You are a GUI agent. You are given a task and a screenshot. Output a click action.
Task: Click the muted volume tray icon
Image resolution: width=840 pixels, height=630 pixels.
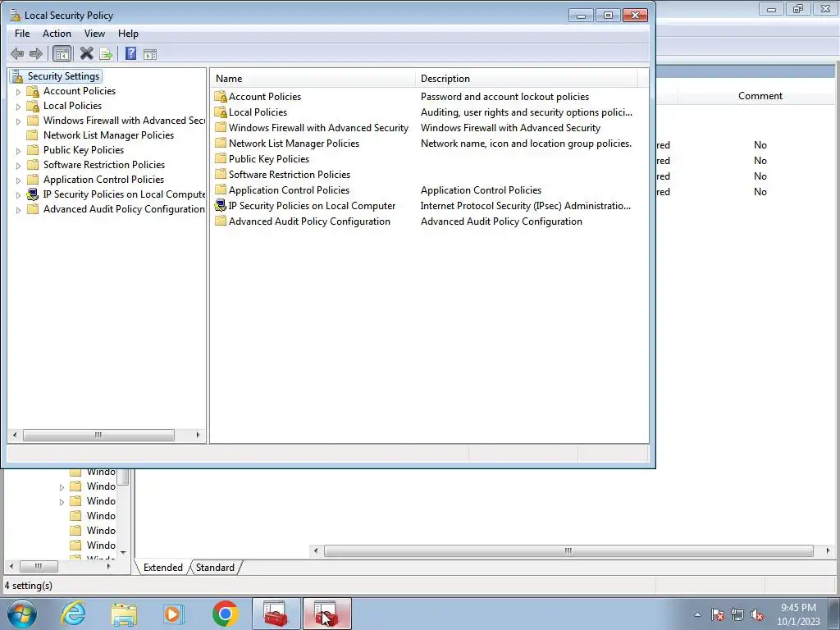pos(757,615)
